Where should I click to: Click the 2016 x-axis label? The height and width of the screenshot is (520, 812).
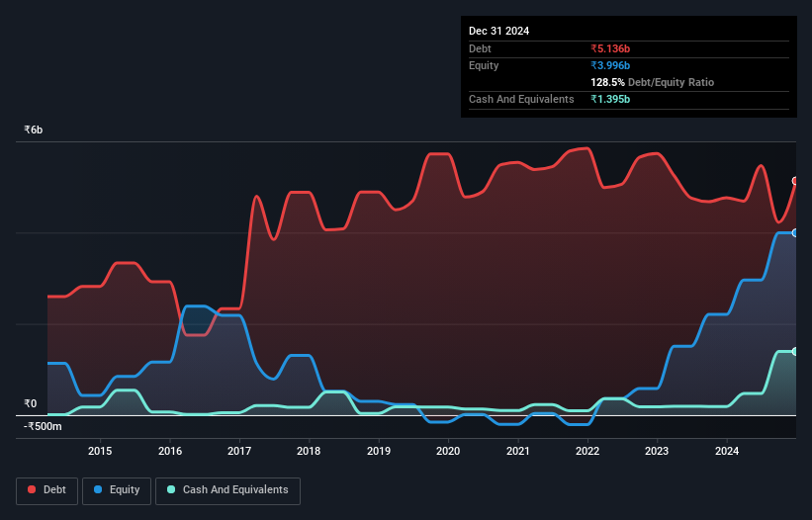pos(170,451)
